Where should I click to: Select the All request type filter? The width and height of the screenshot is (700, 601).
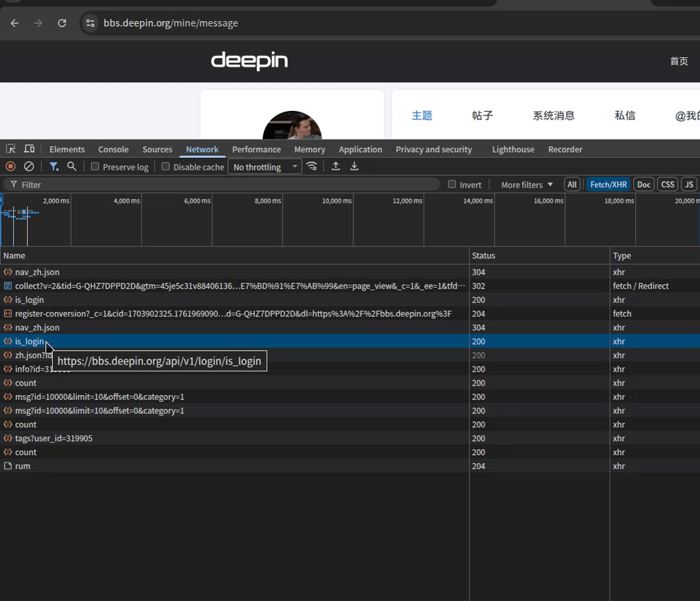pyautogui.click(x=572, y=184)
